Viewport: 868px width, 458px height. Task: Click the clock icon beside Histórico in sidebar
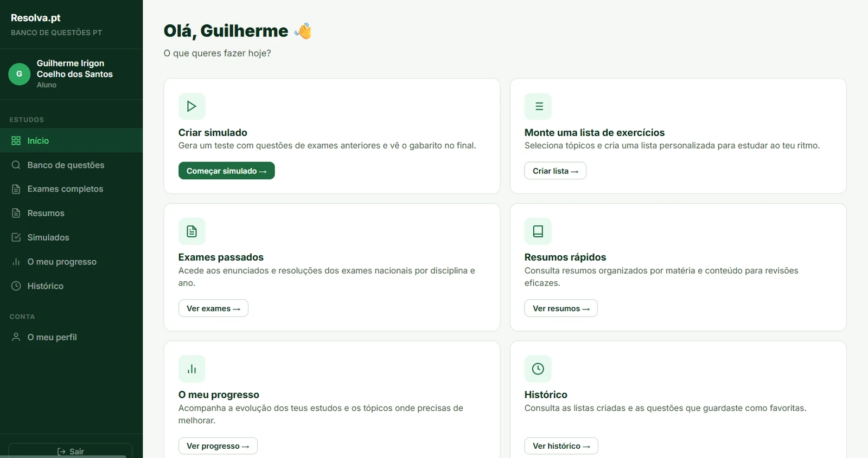click(x=16, y=286)
